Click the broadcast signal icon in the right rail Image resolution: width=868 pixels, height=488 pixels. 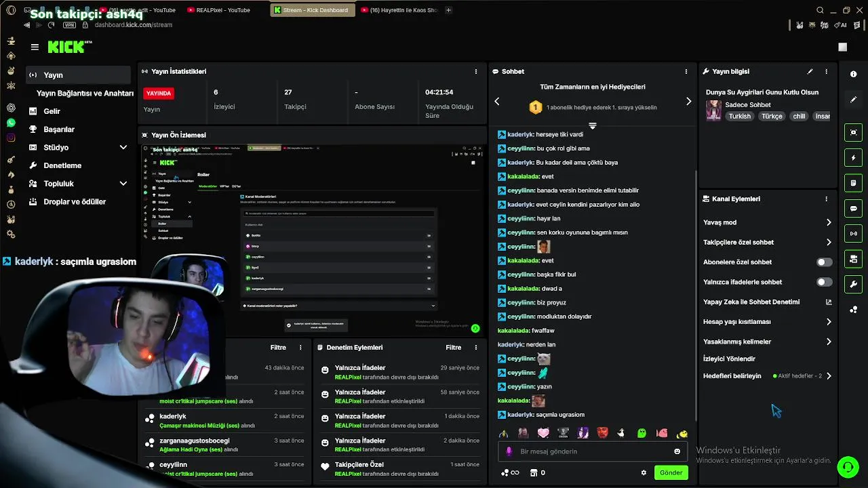tap(853, 234)
